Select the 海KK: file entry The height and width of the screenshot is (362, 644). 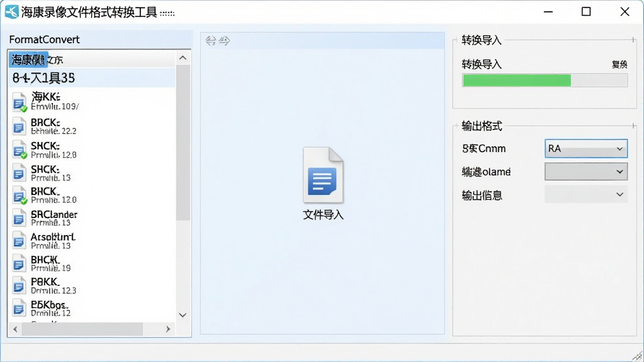click(x=92, y=102)
